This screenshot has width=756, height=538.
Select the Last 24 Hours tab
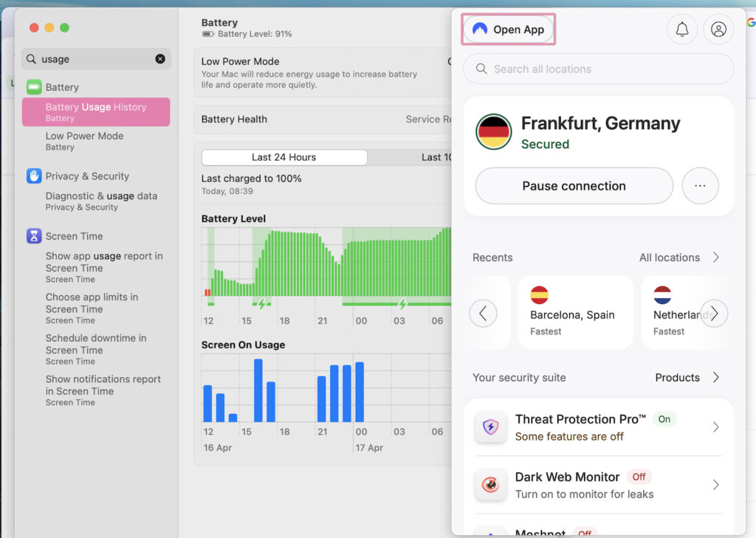click(283, 156)
